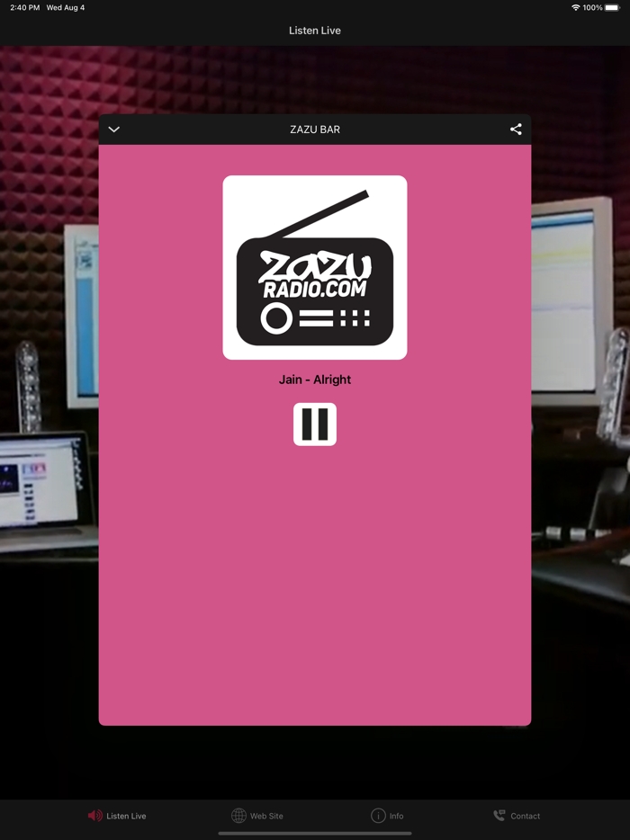Open the Listen Live tab

pos(117,816)
